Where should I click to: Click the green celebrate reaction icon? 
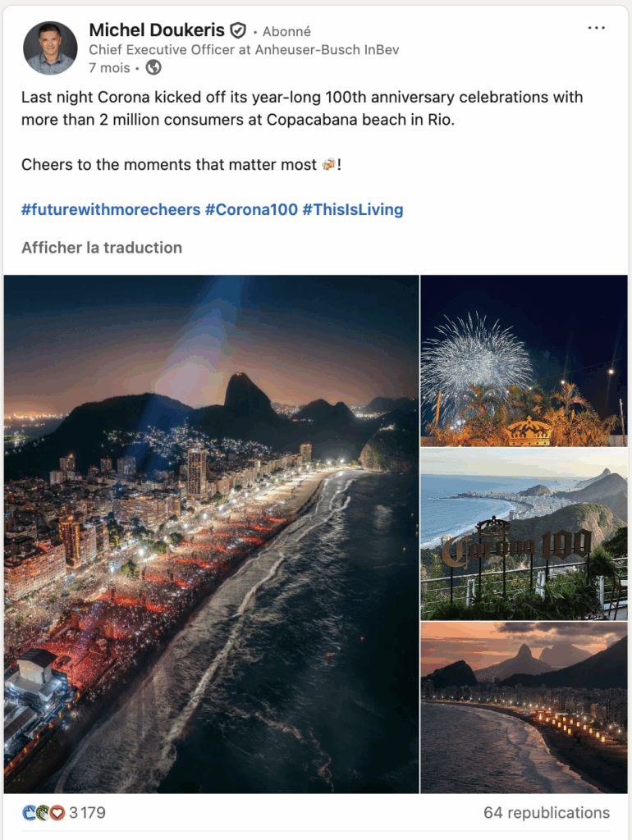(x=43, y=813)
